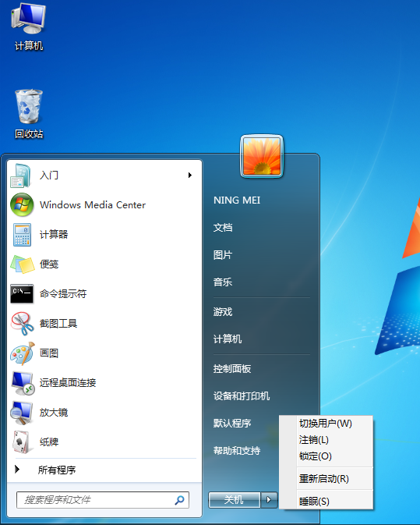
Task: Open 游戏 games link
Action: tap(223, 312)
